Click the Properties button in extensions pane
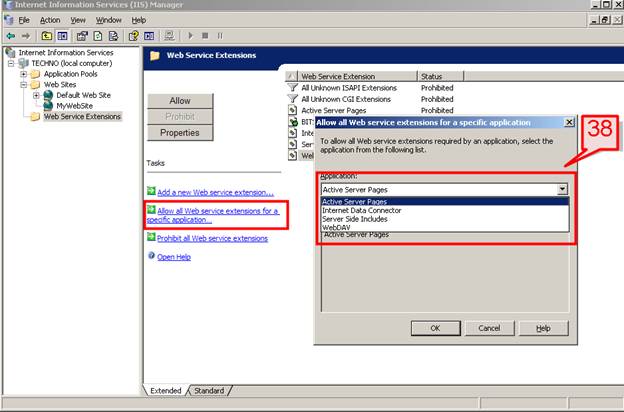The width and height of the screenshot is (624, 412). coord(180,133)
